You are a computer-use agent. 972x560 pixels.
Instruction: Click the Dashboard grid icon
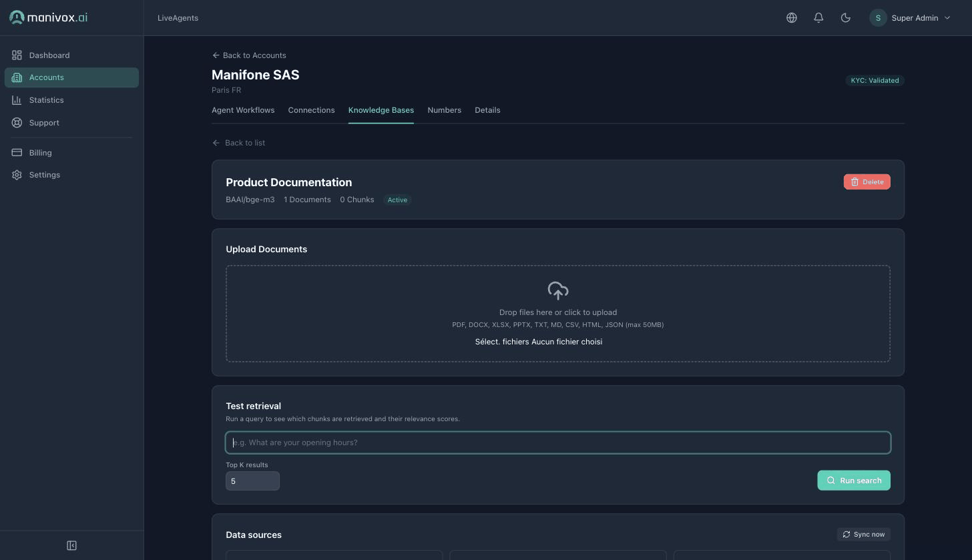[17, 55]
